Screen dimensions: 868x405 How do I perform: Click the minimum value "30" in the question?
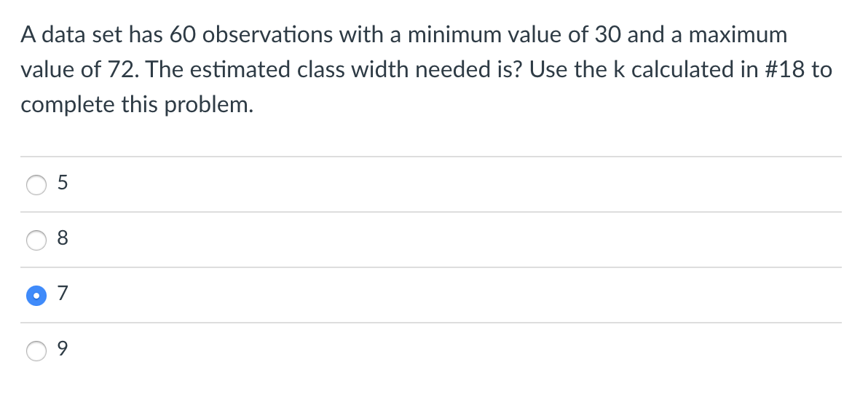point(608,35)
